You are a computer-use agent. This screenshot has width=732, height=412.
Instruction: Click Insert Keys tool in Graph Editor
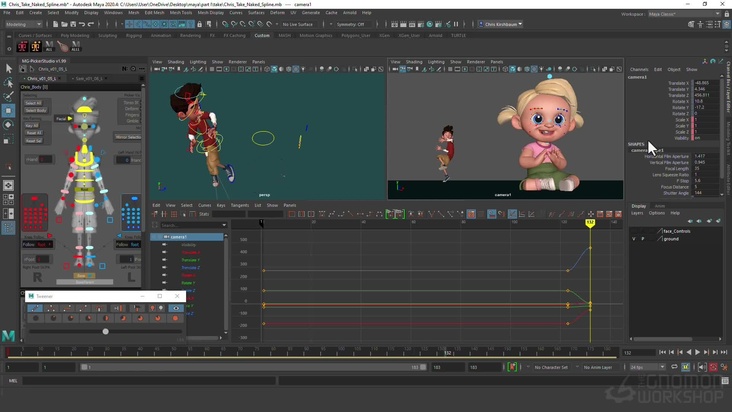click(x=164, y=214)
